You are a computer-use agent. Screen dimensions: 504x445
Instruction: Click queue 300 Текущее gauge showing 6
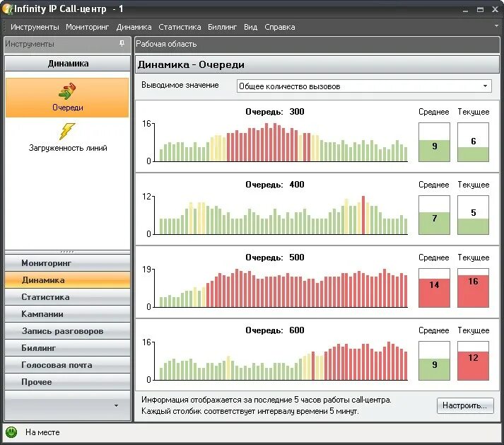(473, 142)
